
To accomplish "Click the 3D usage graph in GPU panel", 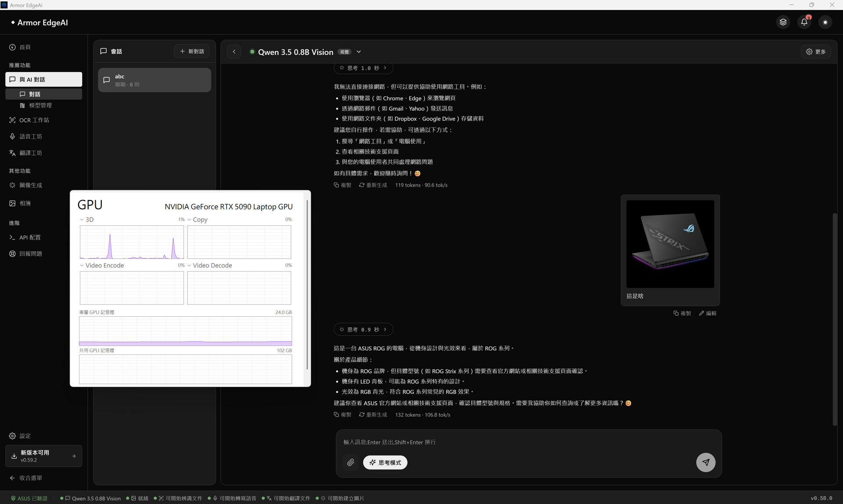I will pos(132,242).
